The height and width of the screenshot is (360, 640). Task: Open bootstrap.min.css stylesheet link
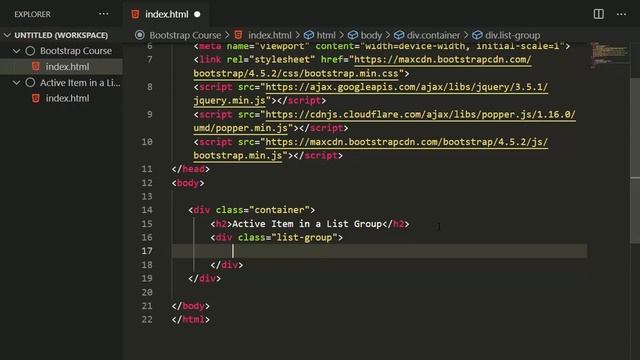pyautogui.click(x=362, y=67)
